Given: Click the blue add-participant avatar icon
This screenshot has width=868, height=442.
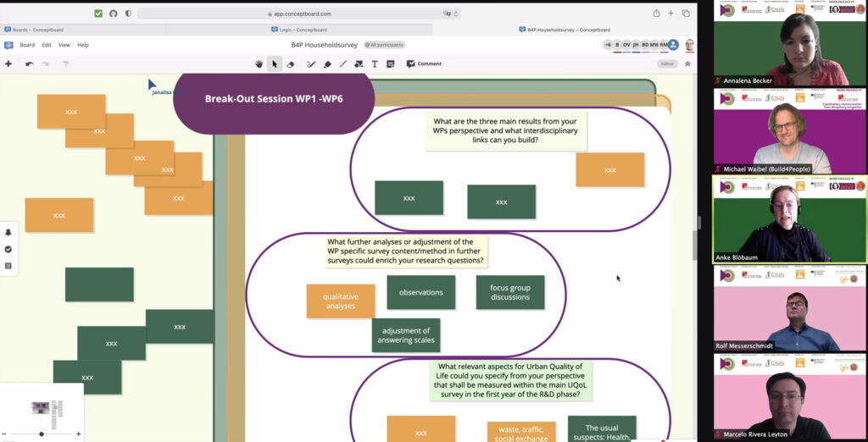Looking at the screenshot, I should pyautogui.click(x=673, y=45).
